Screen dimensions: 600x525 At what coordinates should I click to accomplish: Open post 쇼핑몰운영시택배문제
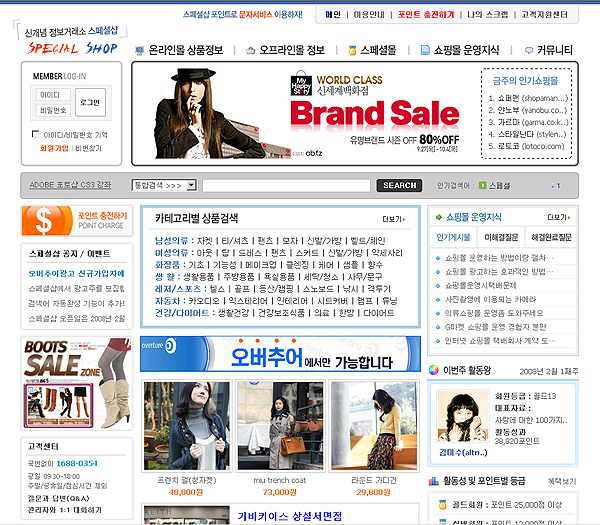coord(481,286)
